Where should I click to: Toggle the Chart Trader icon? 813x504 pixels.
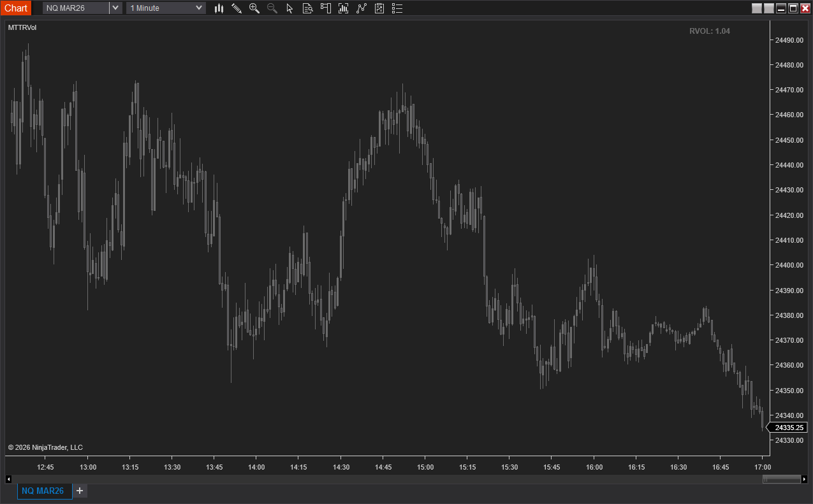click(x=325, y=8)
